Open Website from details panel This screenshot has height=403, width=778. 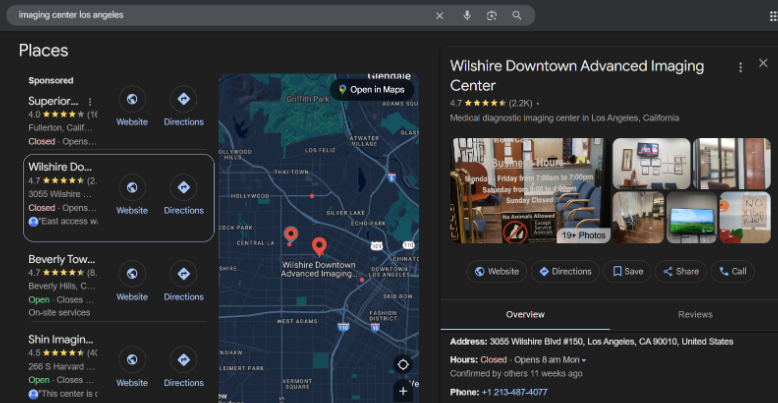coord(496,271)
